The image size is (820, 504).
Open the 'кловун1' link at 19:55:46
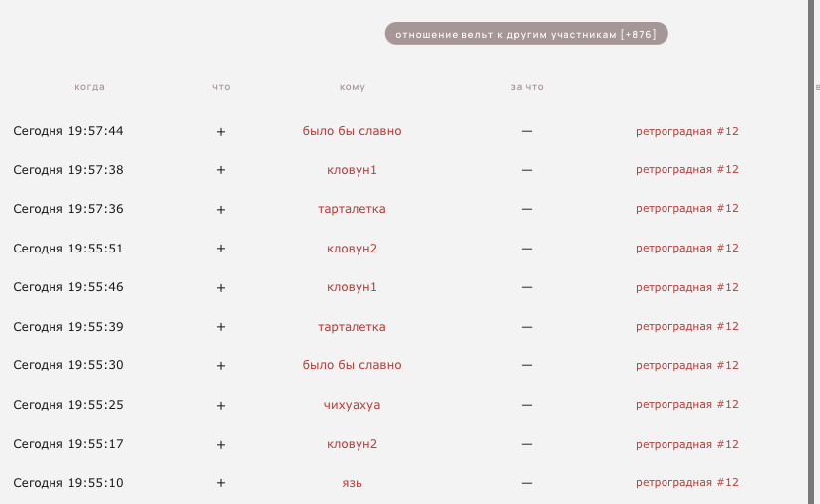pos(352,287)
